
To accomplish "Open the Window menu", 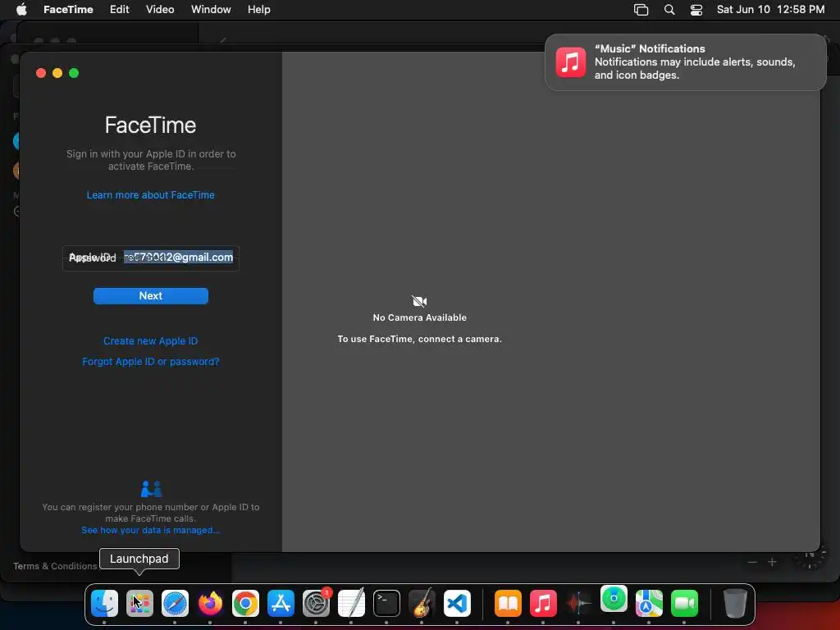I will pos(211,10).
